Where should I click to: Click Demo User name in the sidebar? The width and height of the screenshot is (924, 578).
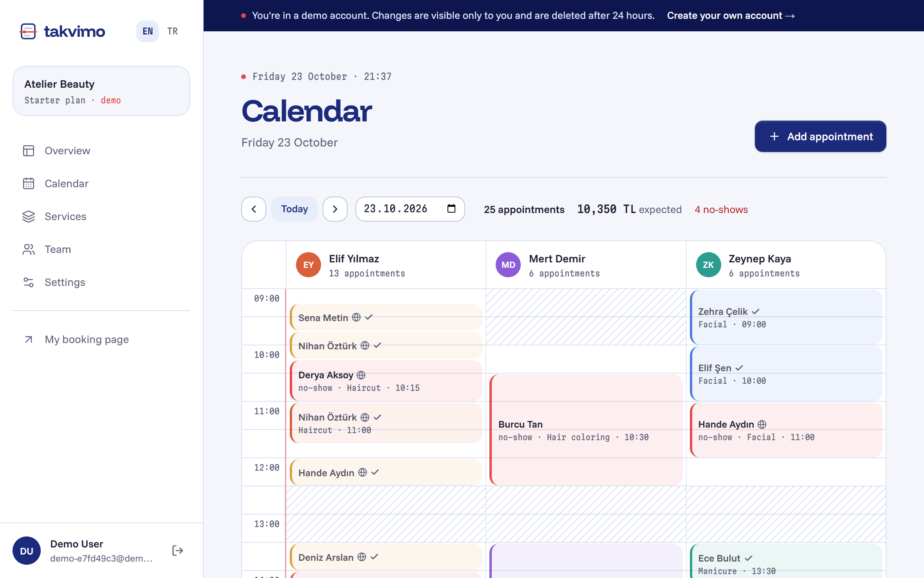pos(77,544)
